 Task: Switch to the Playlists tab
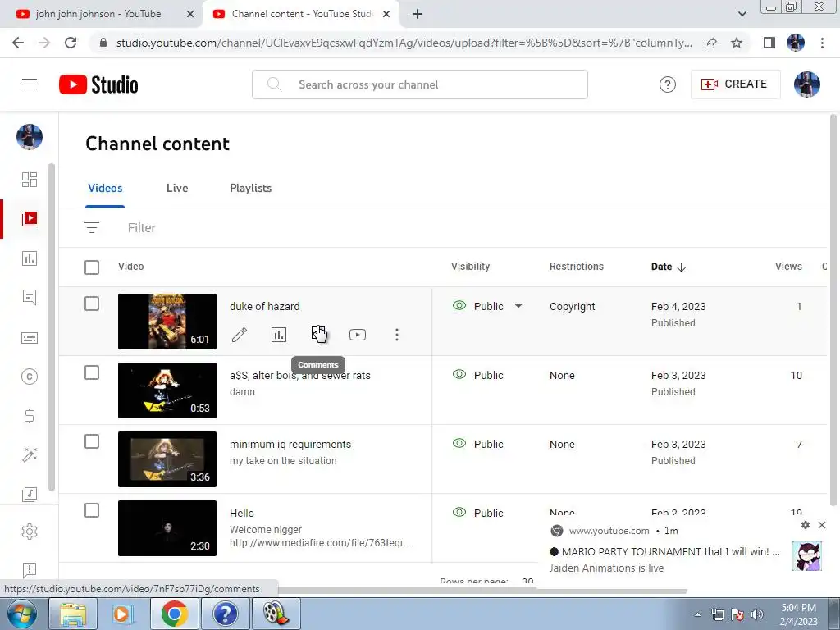[251, 188]
